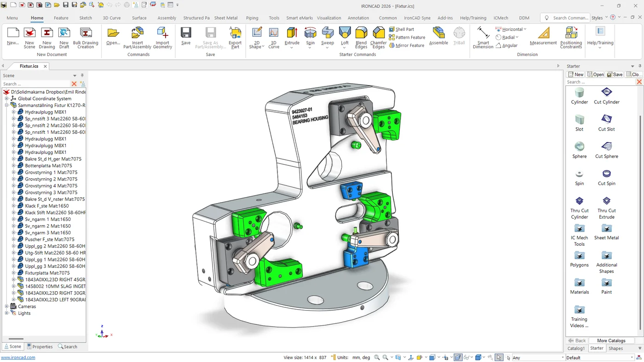The height and width of the screenshot is (362, 644).
Task: Open the Measurement tool
Action: click(x=543, y=36)
